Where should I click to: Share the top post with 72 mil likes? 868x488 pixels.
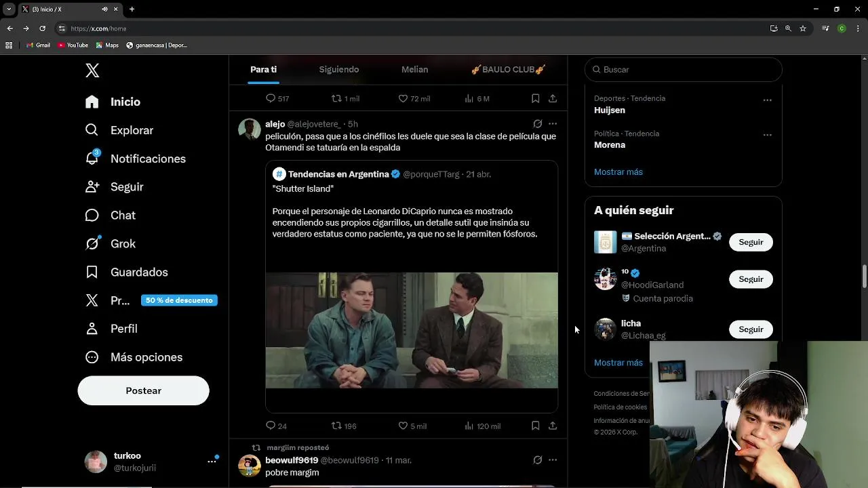pyautogui.click(x=553, y=98)
